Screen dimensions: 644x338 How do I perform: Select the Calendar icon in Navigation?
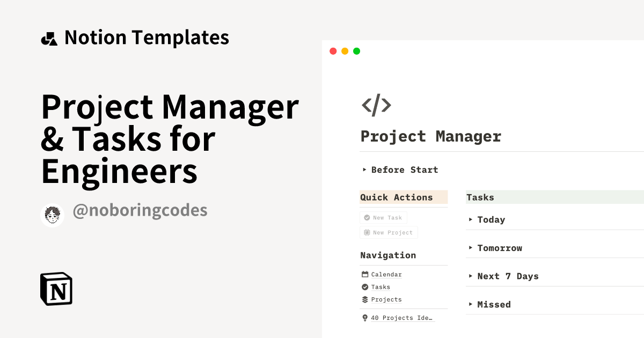[364, 274]
